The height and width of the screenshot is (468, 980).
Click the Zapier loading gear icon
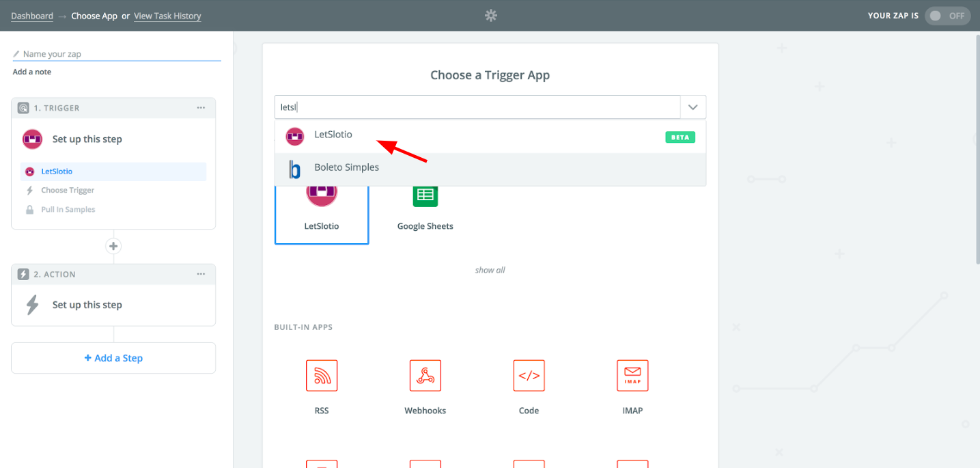coord(490,15)
